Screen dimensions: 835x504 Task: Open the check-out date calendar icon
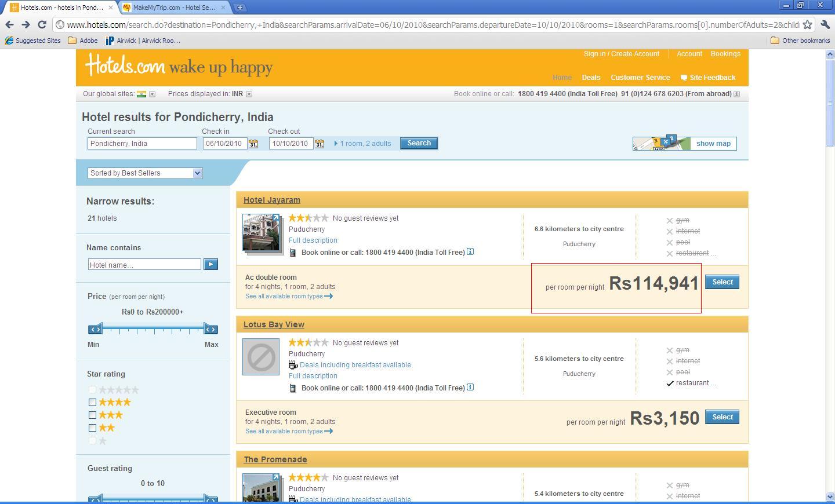click(320, 144)
